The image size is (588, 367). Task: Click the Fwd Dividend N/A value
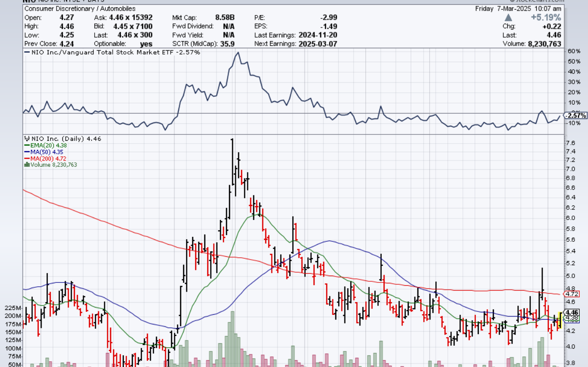[x=229, y=26]
